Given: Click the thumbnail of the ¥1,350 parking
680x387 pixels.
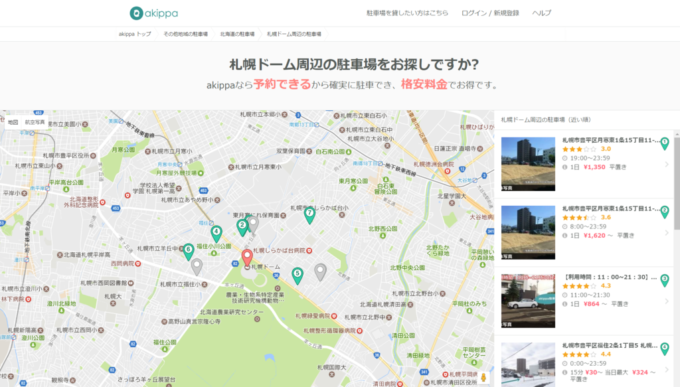Looking at the screenshot, I should pos(528,164).
